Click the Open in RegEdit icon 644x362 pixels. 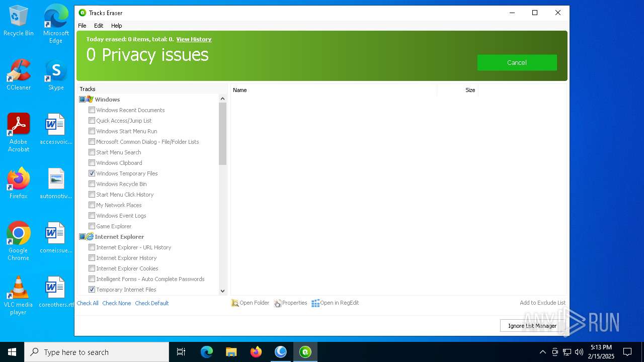315,303
